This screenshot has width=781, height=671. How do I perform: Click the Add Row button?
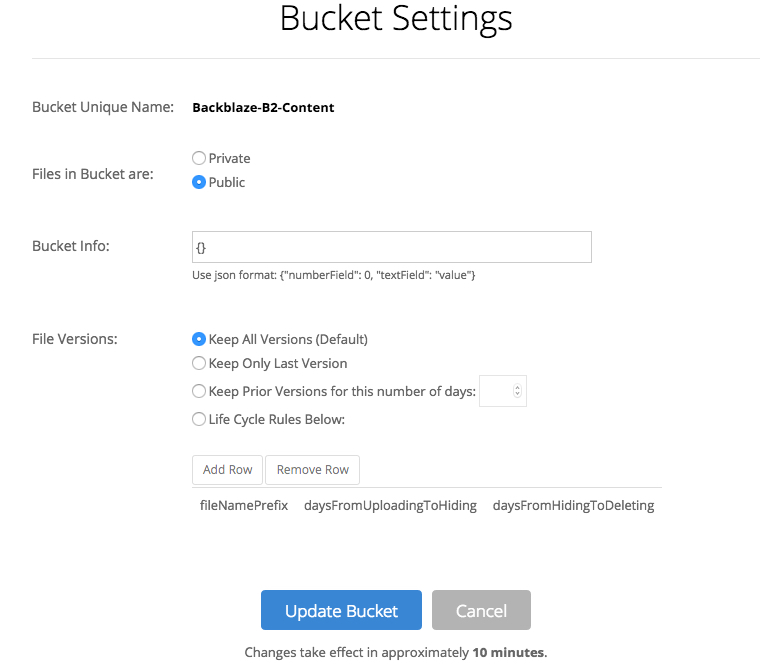point(228,470)
